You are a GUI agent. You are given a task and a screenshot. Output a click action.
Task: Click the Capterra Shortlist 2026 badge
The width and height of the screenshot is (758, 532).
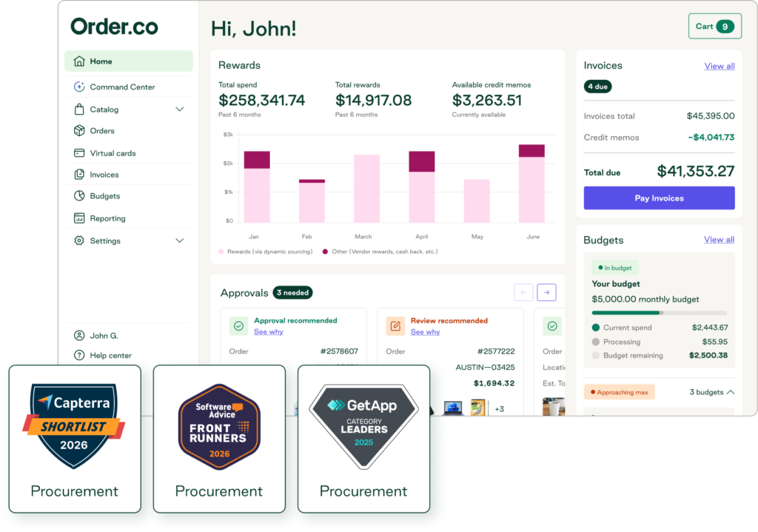74,425
